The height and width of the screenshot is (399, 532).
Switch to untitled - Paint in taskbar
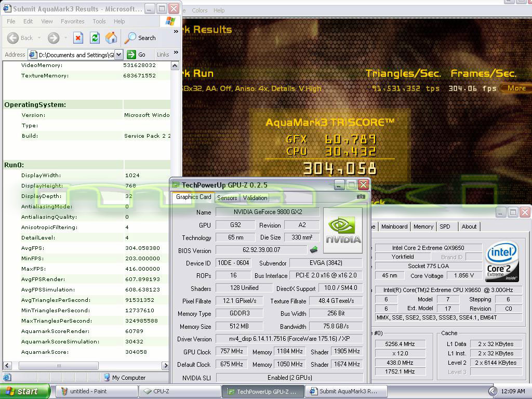tap(96, 391)
